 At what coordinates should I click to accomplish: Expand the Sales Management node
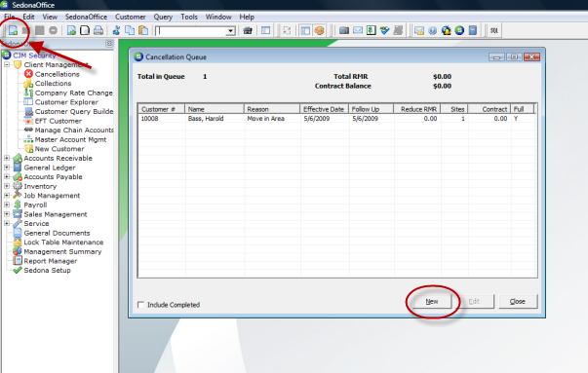(x=7, y=214)
